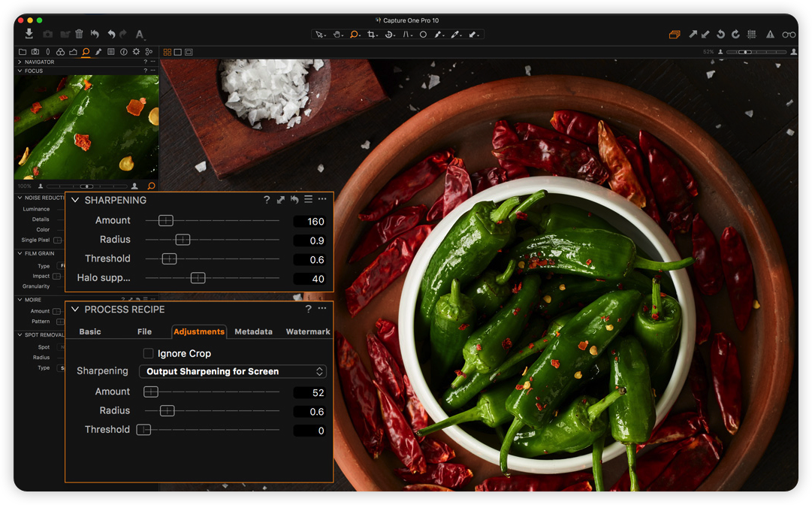
Task: Click Sharpening panel copy-apply arrow icon
Action: pyautogui.click(x=281, y=200)
